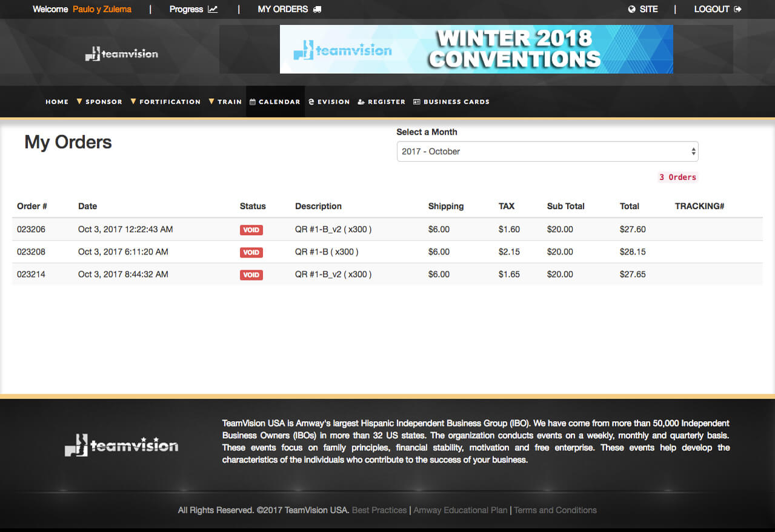Image resolution: width=775 pixels, height=532 pixels.
Task: Click date Oct 3, 2017 12:22:43 AM
Action: tap(125, 229)
